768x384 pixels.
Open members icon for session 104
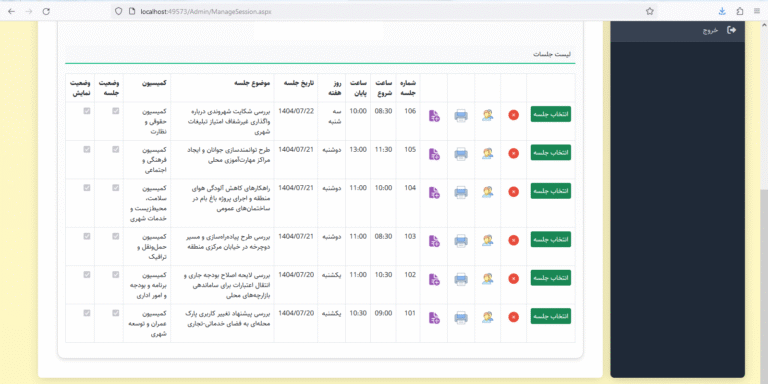click(487, 192)
